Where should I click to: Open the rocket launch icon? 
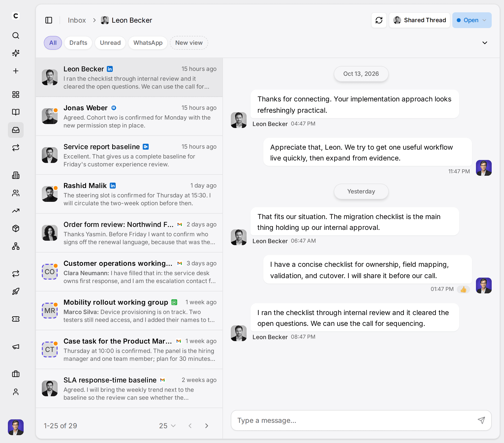point(16,292)
